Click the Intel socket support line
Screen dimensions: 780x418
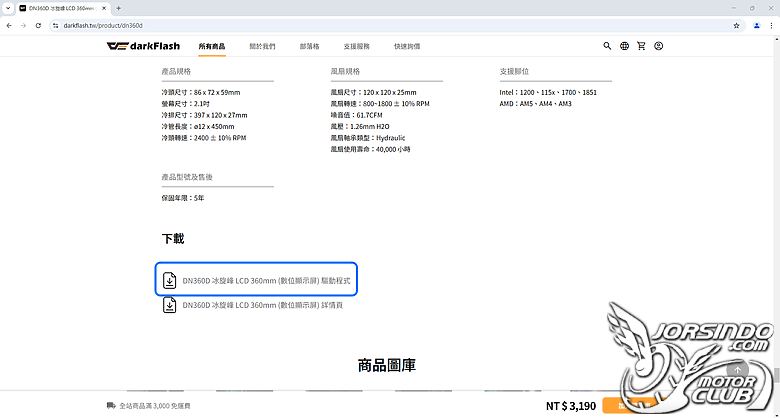[548, 93]
